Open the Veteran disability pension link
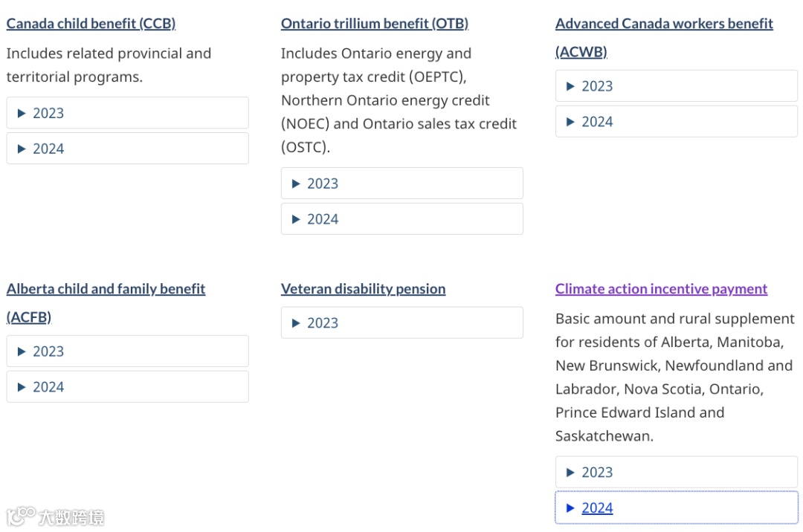The width and height of the screenshot is (803, 532). click(363, 289)
